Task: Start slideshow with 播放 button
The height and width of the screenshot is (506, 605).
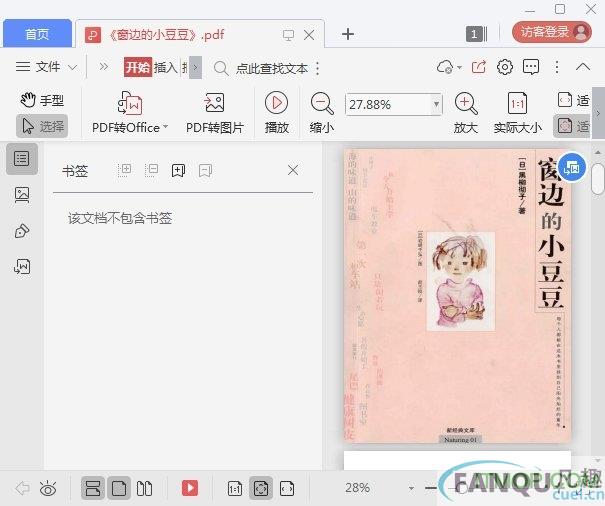Action: click(276, 112)
